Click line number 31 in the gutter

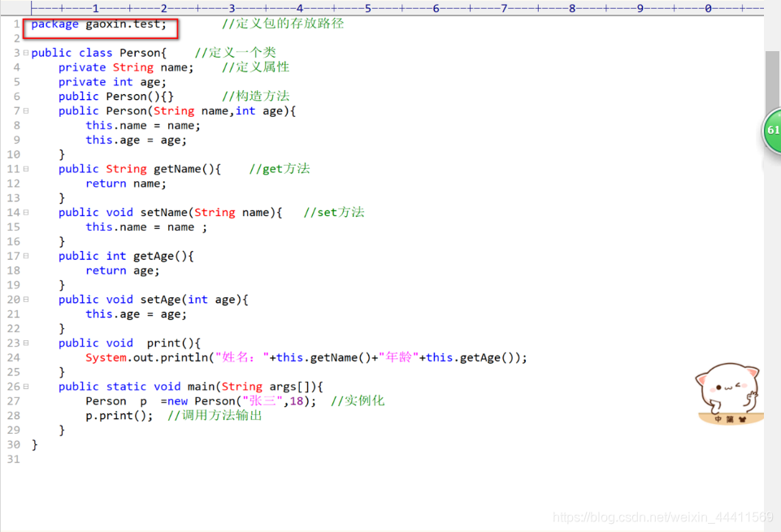pyautogui.click(x=14, y=460)
